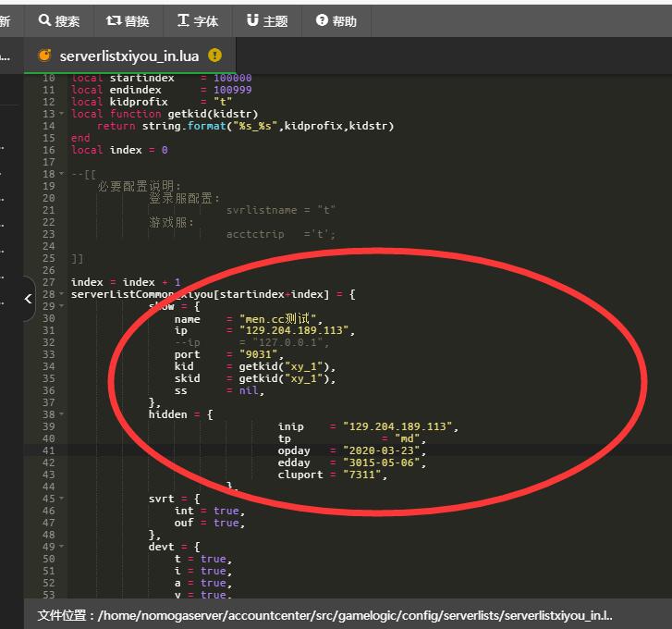Image resolution: width=672 pixels, height=629 pixels.
Task: Open the 帮助 help menu
Action: (336, 20)
